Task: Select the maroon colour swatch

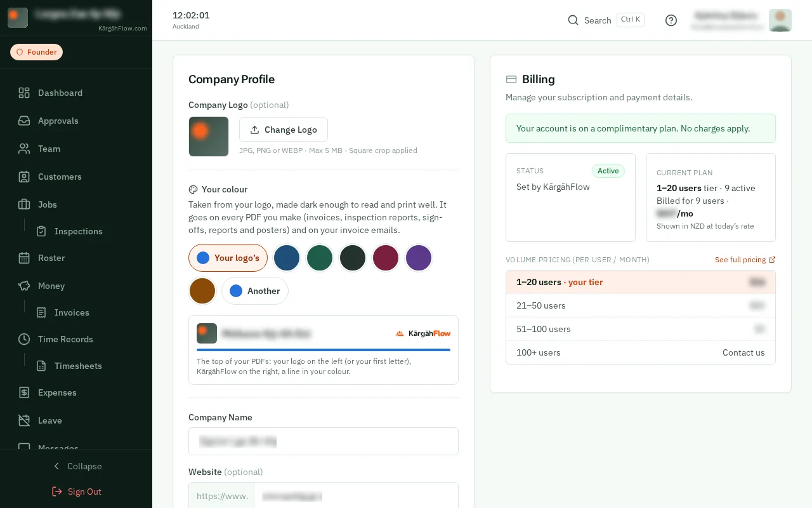Action: (x=386, y=258)
